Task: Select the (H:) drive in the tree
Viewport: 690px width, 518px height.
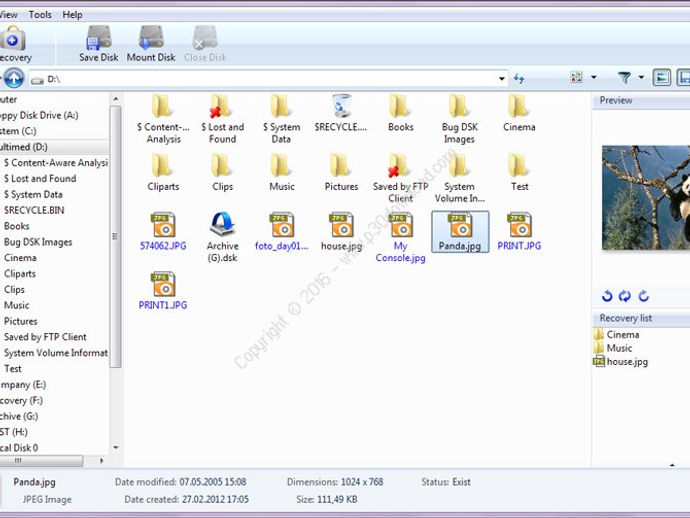Action: click(x=14, y=432)
